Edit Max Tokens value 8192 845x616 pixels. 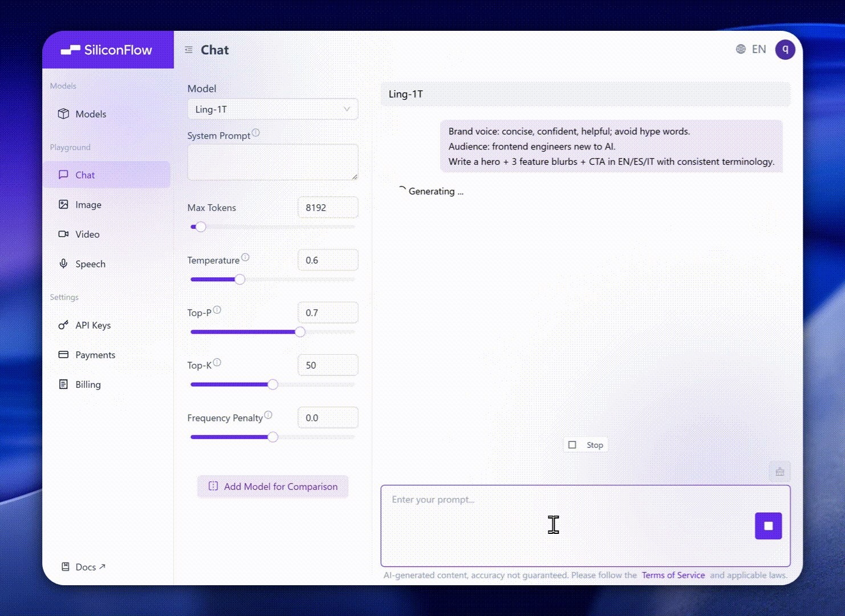(x=328, y=208)
